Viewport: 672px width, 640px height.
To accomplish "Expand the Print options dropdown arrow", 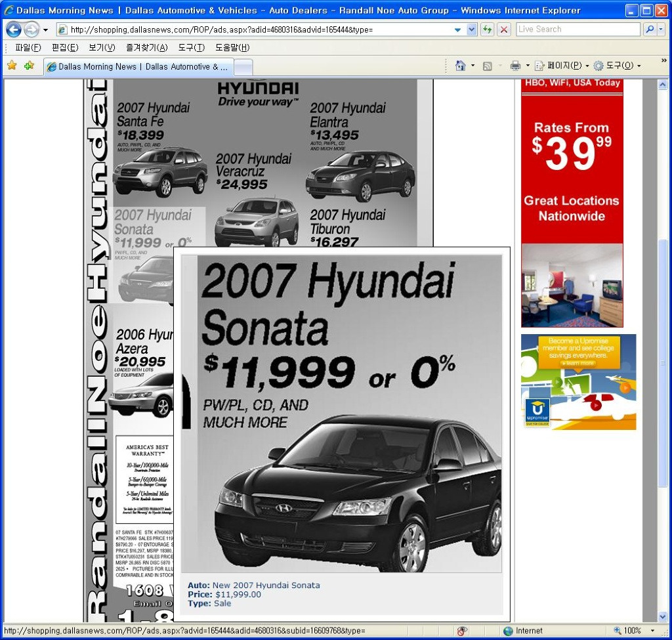I will point(528,66).
